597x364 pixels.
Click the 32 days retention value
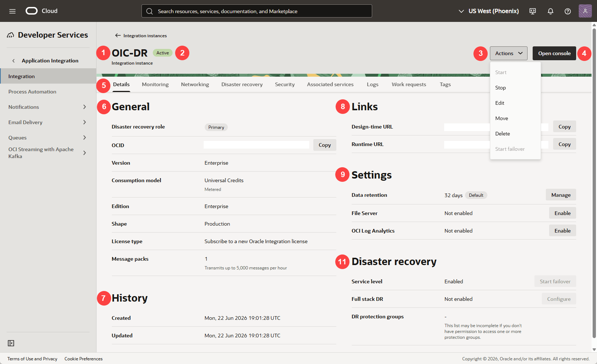point(453,195)
